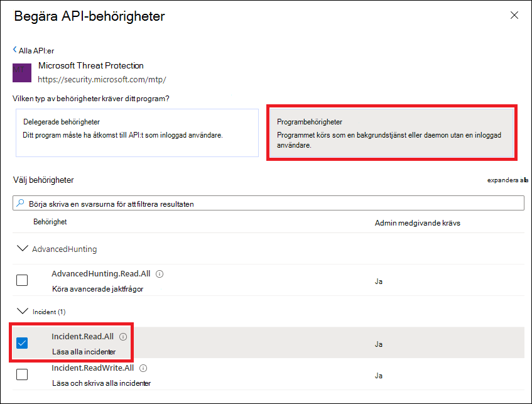Click the Läsa och skriva alla incidenter description
This screenshot has height=404, width=532.
[102, 383]
